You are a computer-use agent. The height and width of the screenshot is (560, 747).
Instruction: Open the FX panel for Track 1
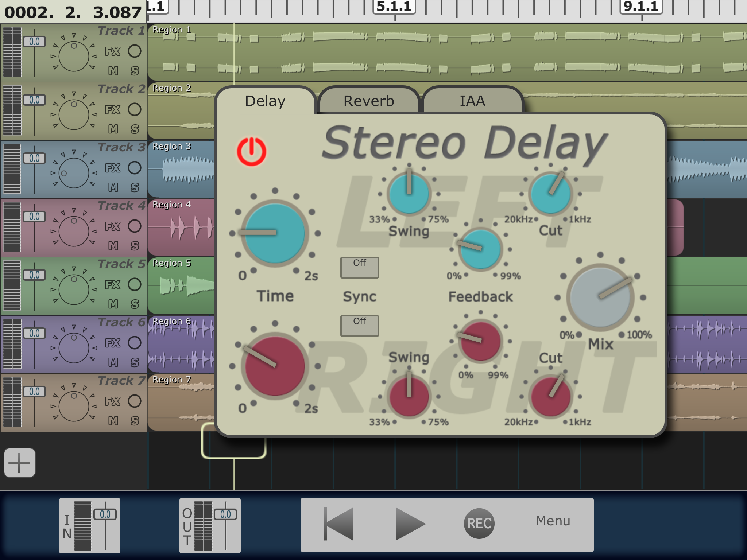(113, 51)
